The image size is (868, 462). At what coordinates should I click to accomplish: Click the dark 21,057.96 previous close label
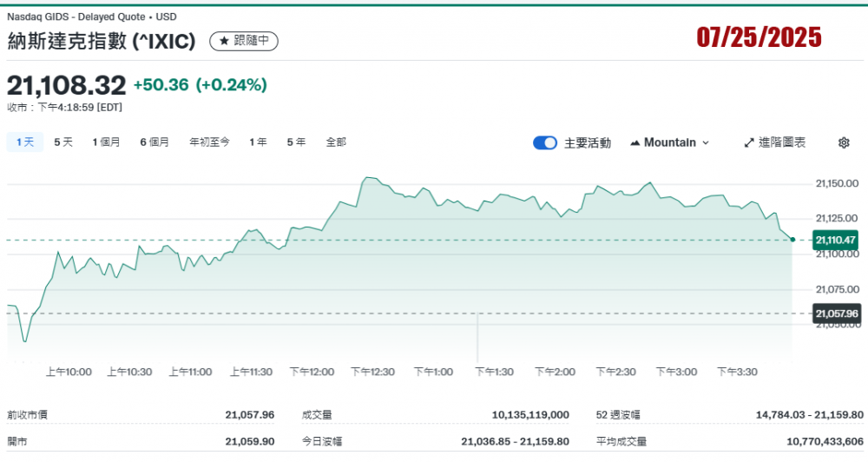coord(836,313)
